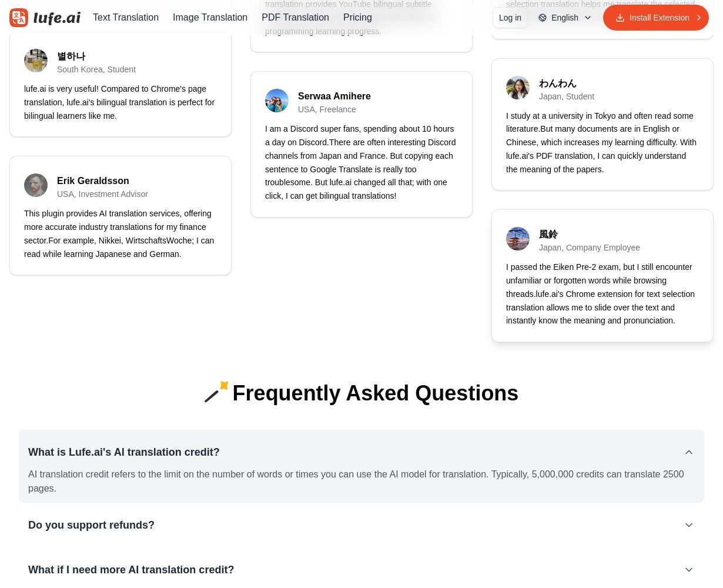Viewport: 723px width, 588px height.
Task: Click Erik Geraldsson's avatar picture
Action: point(36,185)
